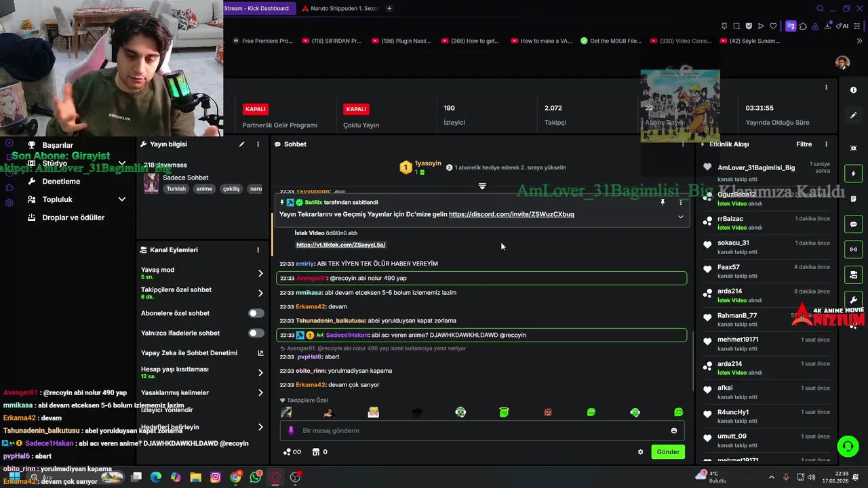Open Droplar ve ödüller in the sidebar

[x=73, y=218]
